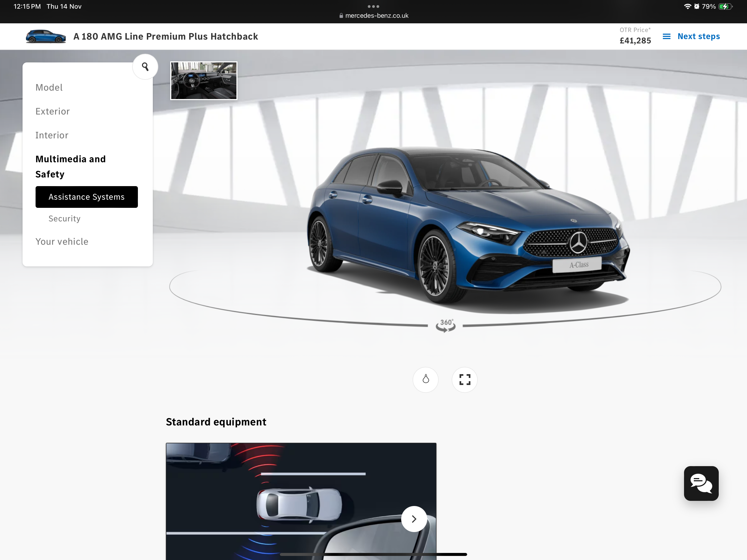Click the Next steps link
Viewport: 747px width, 560px height.
[x=698, y=36]
